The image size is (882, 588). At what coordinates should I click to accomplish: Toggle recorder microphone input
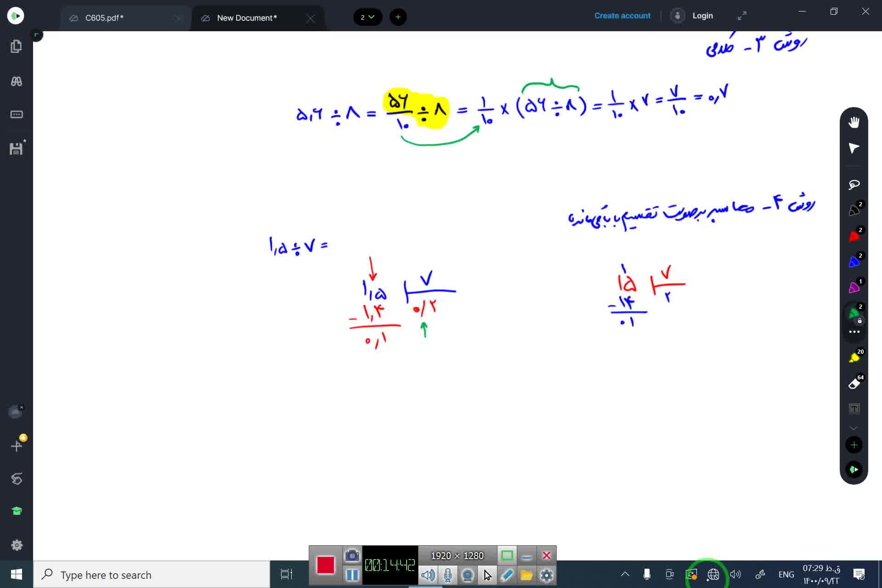[448, 575]
